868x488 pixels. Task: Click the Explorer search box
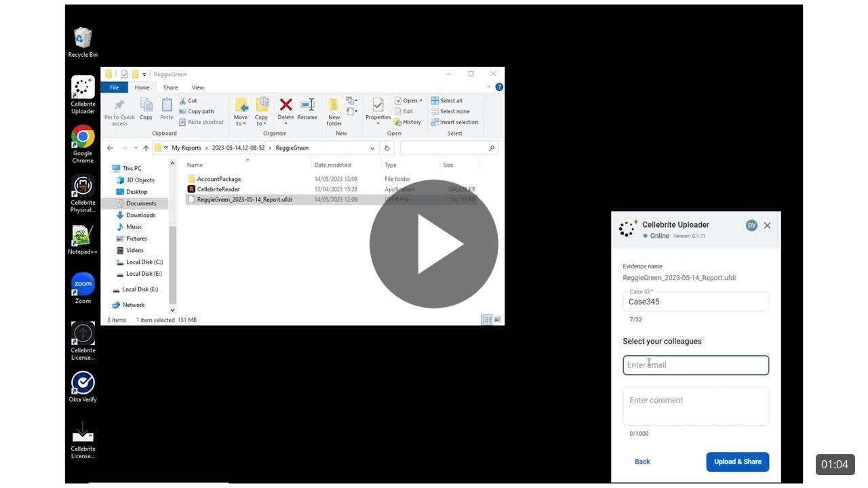point(449,148)
